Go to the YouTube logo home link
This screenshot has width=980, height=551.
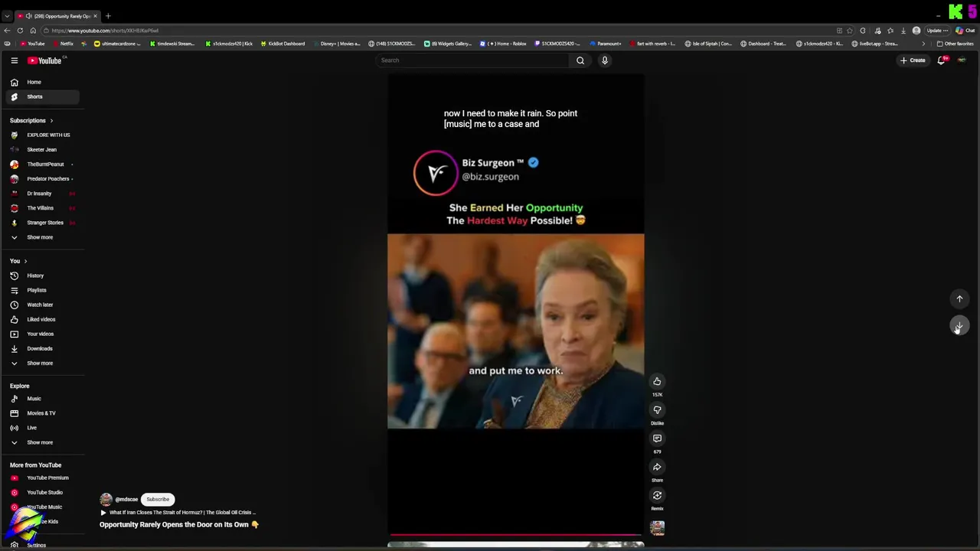point(44,60)
